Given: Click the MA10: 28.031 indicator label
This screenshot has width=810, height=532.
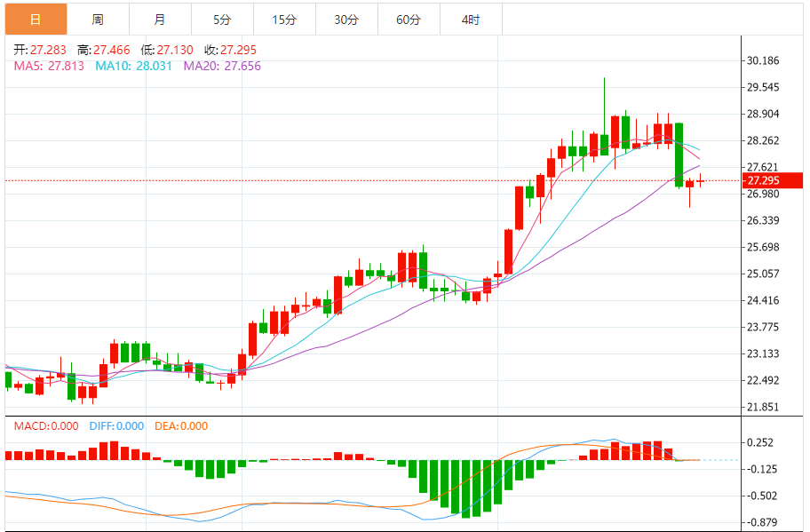Looking at the screenshot, I should [133, 66].
